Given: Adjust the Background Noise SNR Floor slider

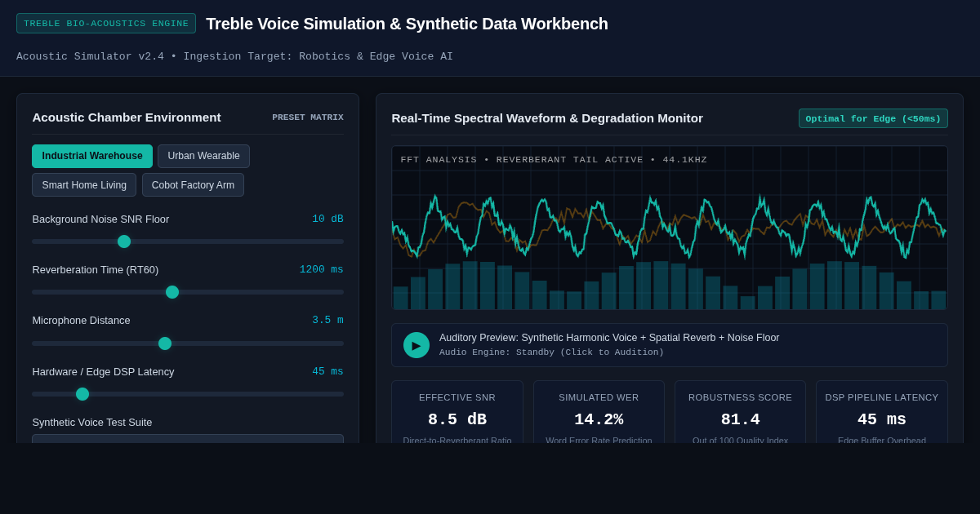Looking at the screenshot, I should (188, 241).
